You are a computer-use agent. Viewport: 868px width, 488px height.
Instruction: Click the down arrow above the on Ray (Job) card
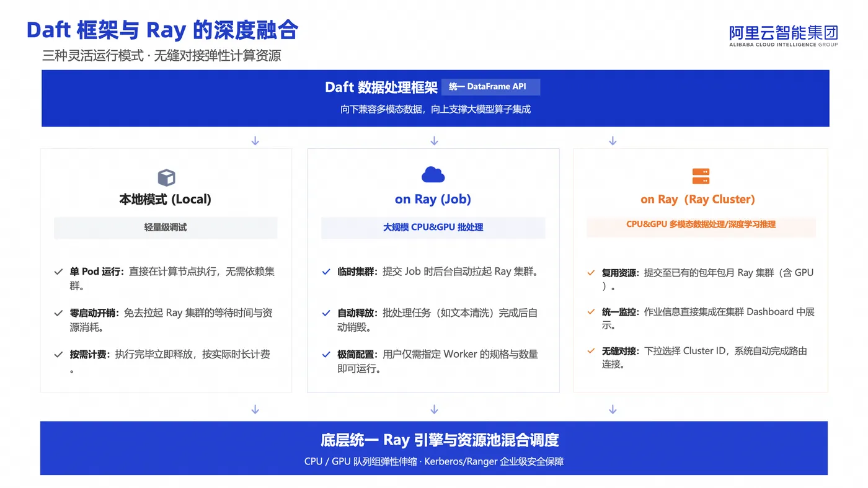(x=434, y=141)
